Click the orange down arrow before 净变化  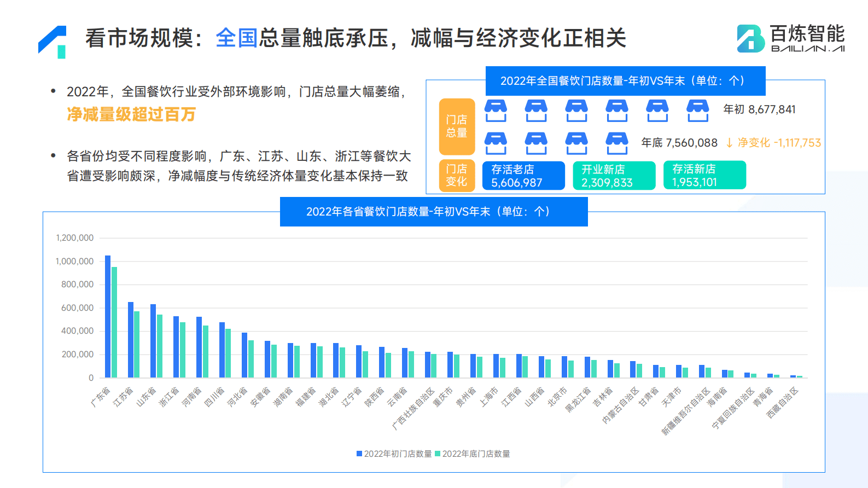click(x=729, y=143)
